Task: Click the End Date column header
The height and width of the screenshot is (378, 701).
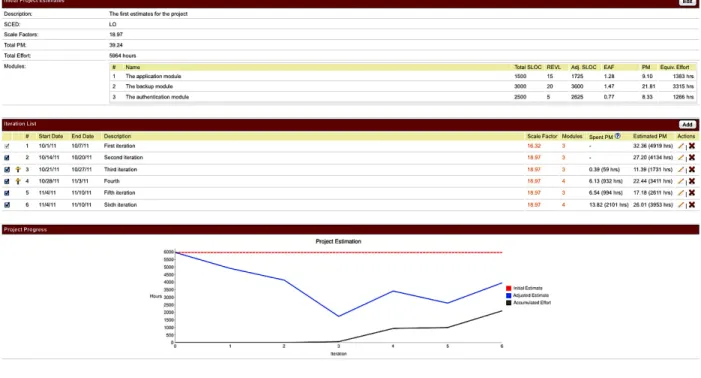Action: tap(83, 136)
